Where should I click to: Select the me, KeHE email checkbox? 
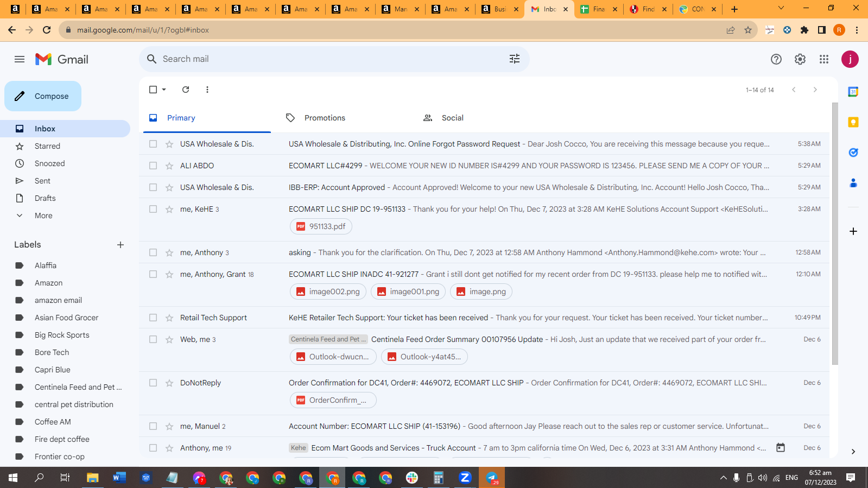tap(153, 209)
